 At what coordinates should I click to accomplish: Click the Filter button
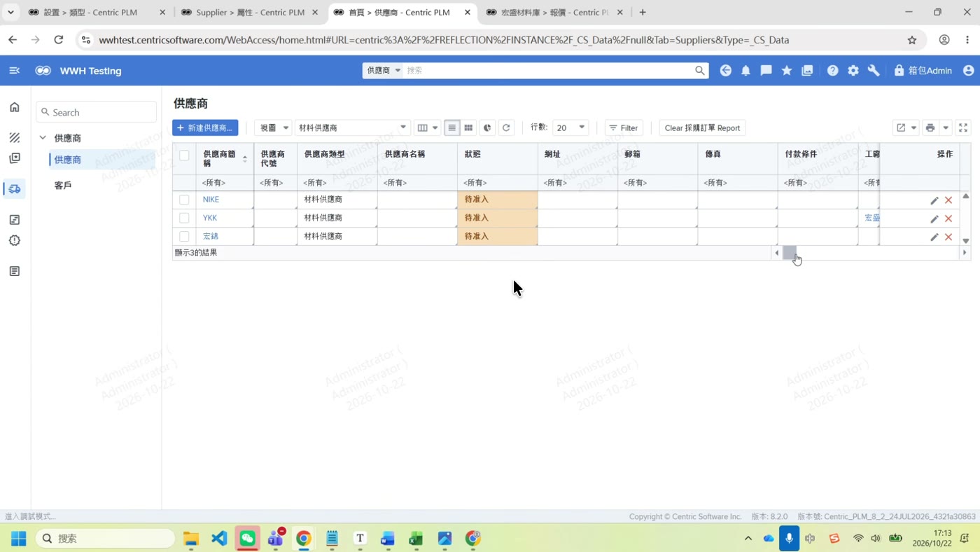624,127
